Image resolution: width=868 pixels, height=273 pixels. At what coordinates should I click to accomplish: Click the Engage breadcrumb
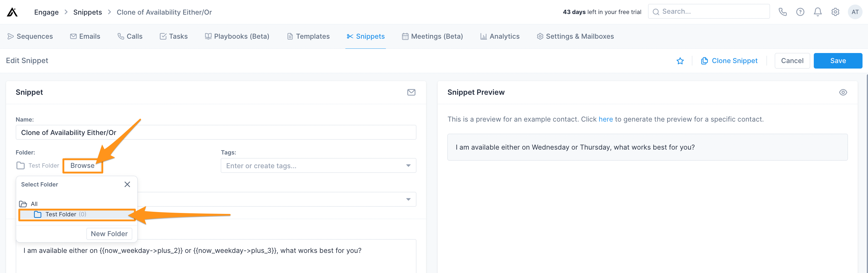point(47,12)
